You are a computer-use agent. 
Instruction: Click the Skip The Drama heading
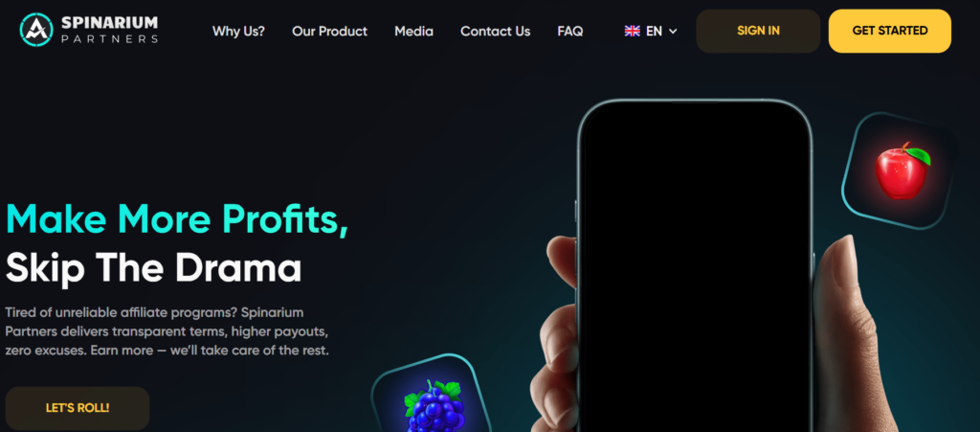point(154,267)
